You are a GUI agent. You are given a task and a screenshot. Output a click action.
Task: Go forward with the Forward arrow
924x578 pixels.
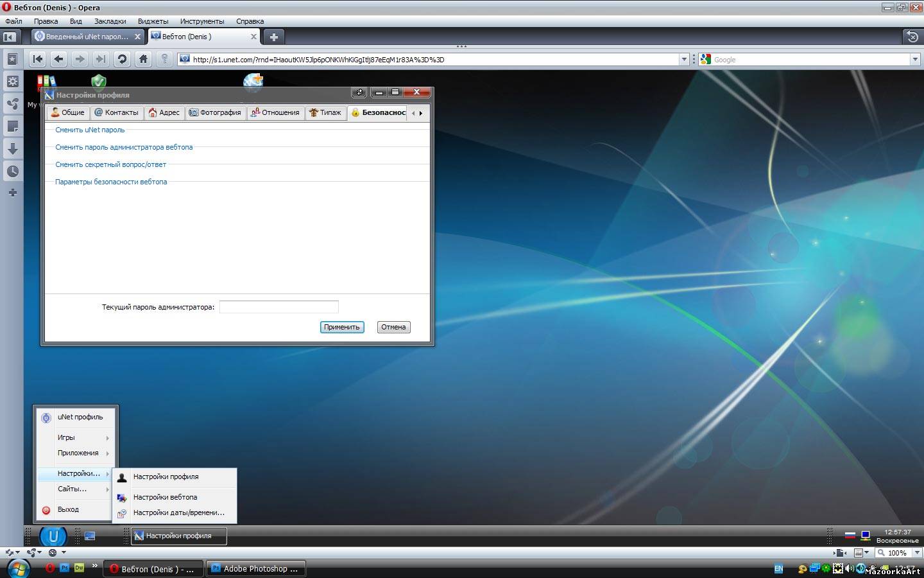(80, 59)
